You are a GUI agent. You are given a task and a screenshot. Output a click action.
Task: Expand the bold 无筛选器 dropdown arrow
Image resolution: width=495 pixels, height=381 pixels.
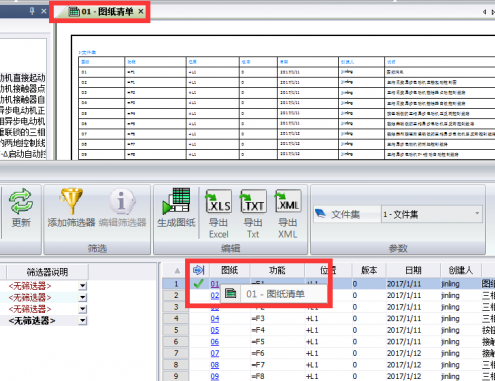pyautogui.click(x=83, y=321)
